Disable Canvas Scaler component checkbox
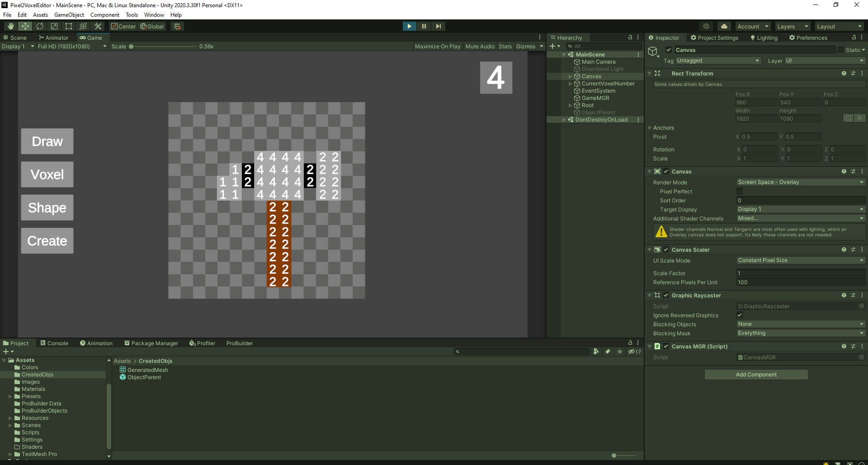Viewport: 868px width, 465px height. tap(666, 249)
